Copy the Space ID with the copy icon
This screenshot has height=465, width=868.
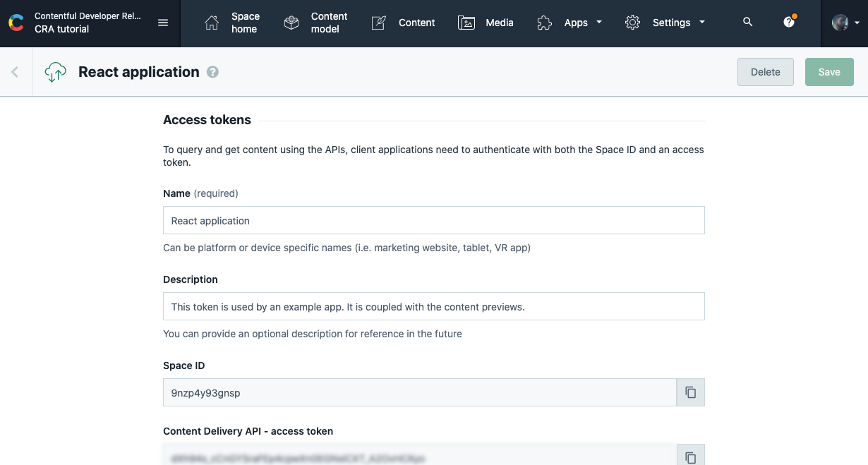click(x=690, y=392)
